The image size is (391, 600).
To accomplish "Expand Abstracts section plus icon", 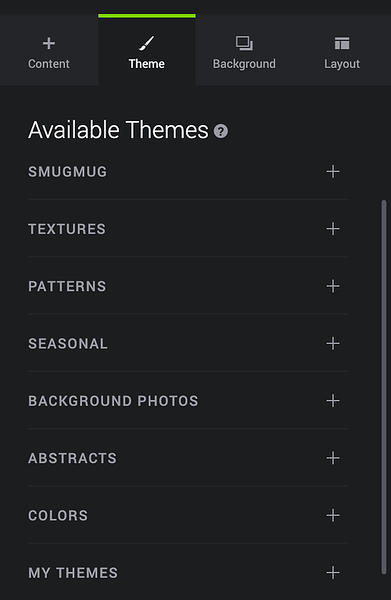I will [333, 458].
